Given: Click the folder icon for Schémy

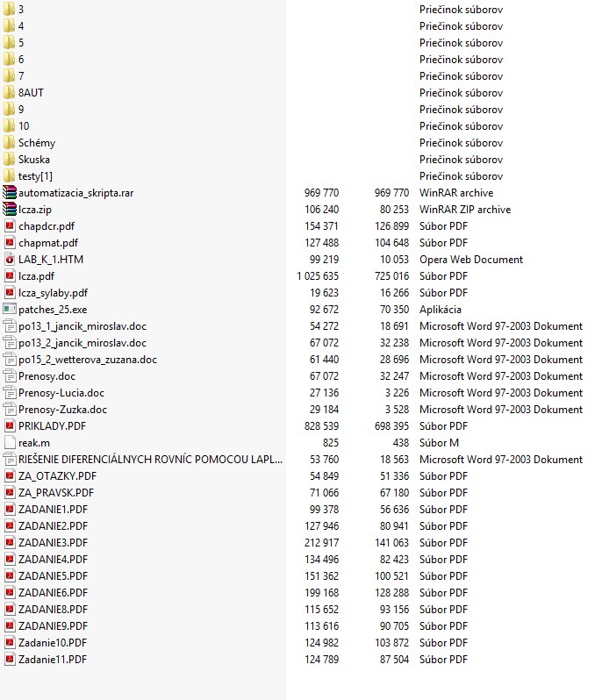Looking at the screenshot, I should 10,143.
